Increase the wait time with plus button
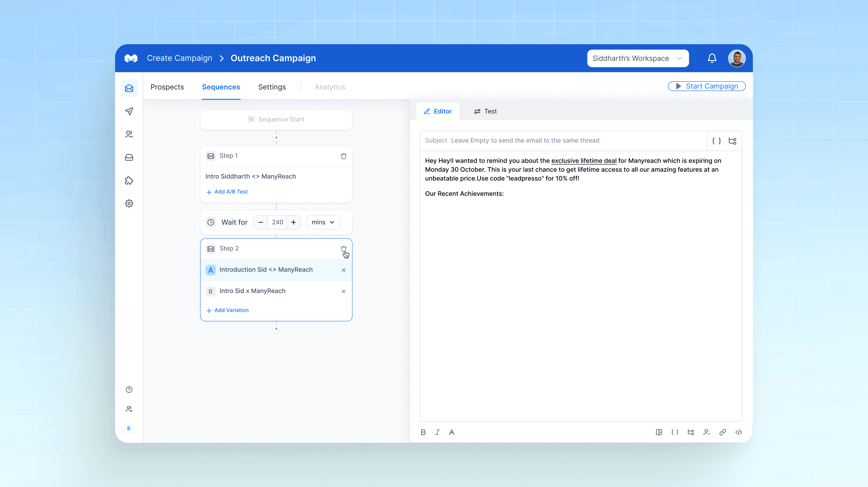Viewport: 868px width, 487px height. (294, 222)
